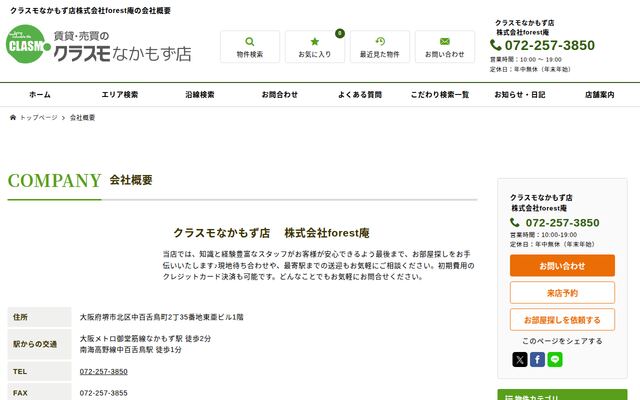Click address 大阪府堺市北区中百舌鳥町 text

point(161,317)
